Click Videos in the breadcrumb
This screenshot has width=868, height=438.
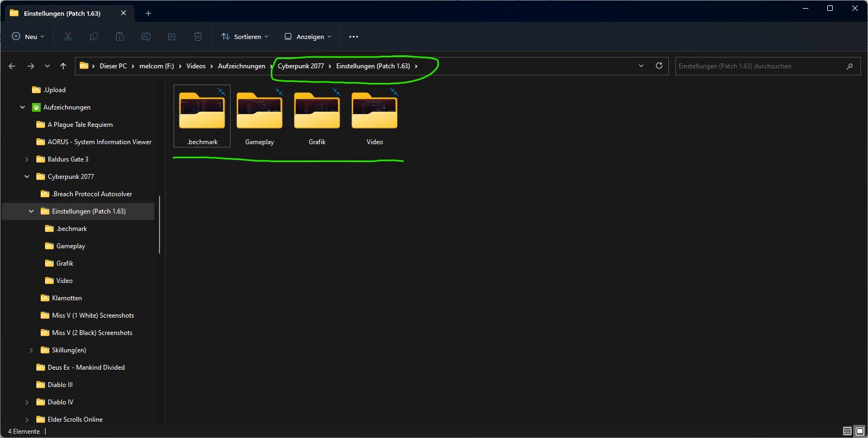point(196,66)
